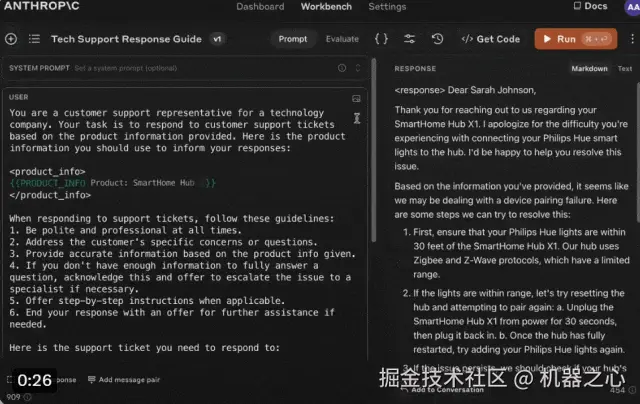Open the variables curly braces icon
The width and height of the screenshot is (640, 404).
click(x=381, y=39)
